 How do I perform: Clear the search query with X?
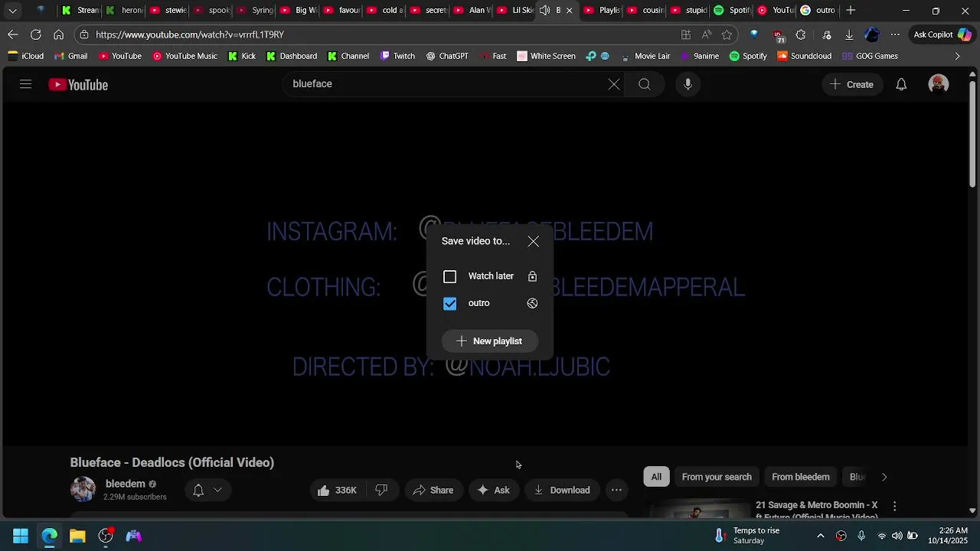click(614, 84)
